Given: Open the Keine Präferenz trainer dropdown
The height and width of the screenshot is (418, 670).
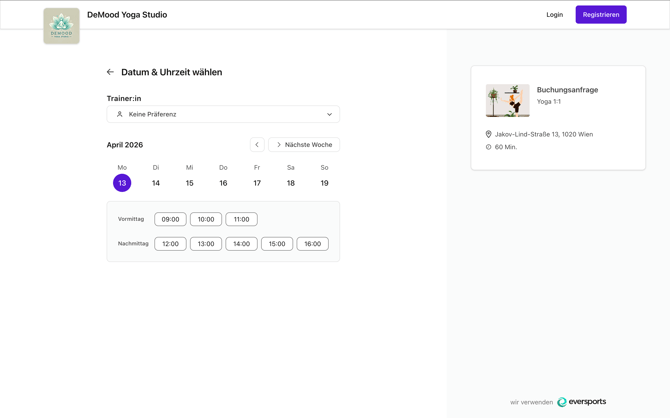Looking at the screenshot, I should point(223,114).
